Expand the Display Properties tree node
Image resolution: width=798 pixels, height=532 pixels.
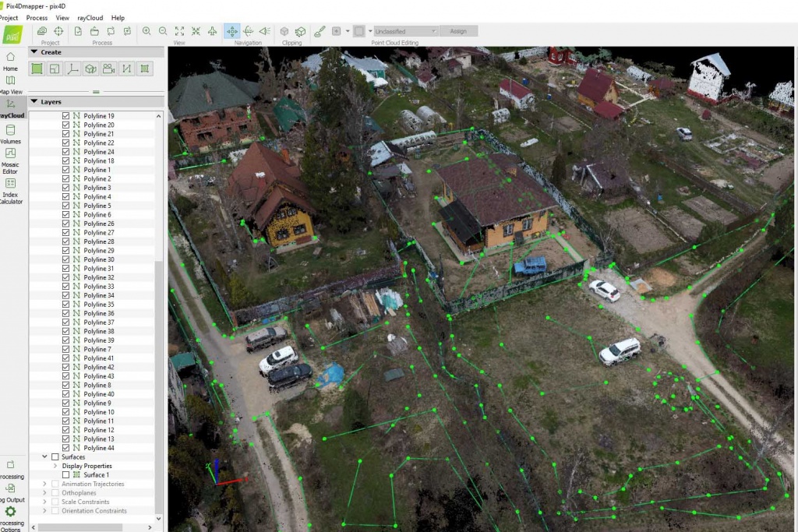[x=55, y=466]
